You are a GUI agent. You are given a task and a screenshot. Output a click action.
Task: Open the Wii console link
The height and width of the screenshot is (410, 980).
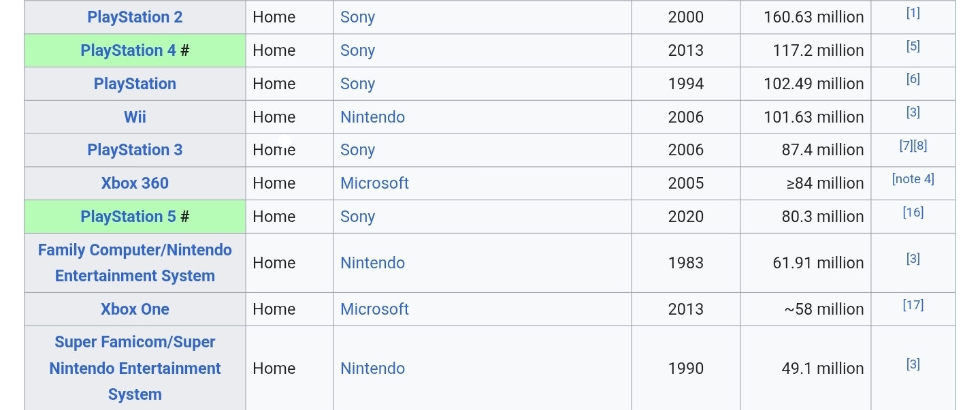tap(135, 117)
